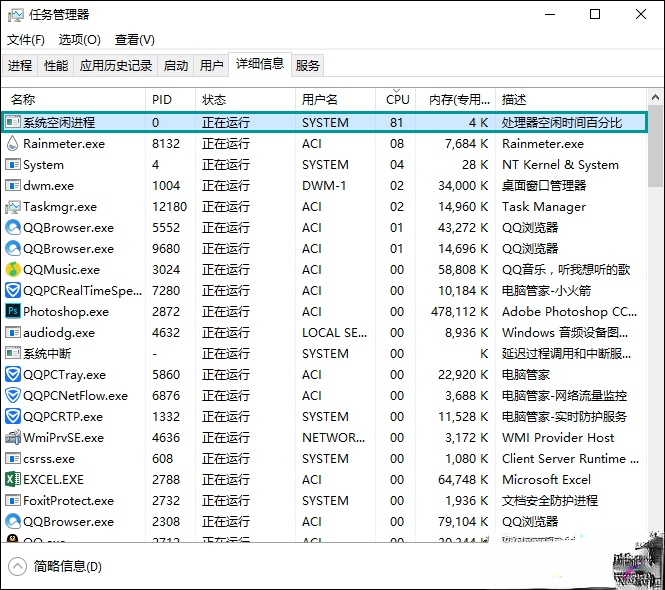Click description 处理器空闲时间百分比

(x=562, y=123)
